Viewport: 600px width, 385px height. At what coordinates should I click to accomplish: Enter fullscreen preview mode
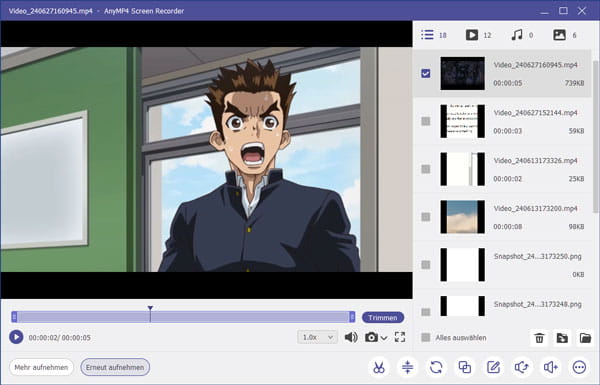click(x=400, y=337)
